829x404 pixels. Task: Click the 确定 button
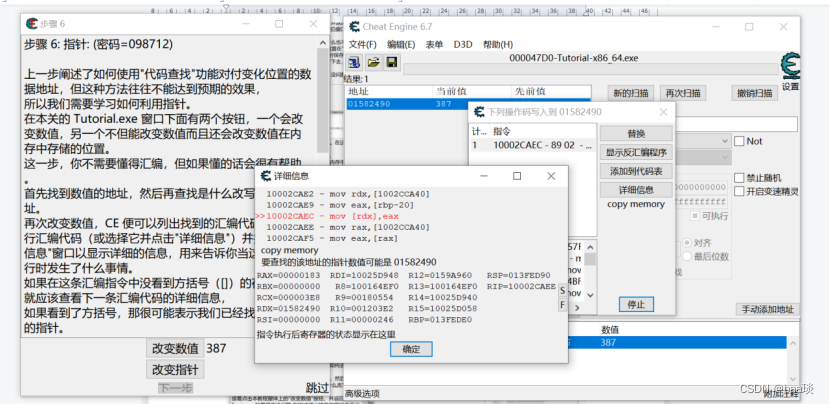click(x=411, y=349)
